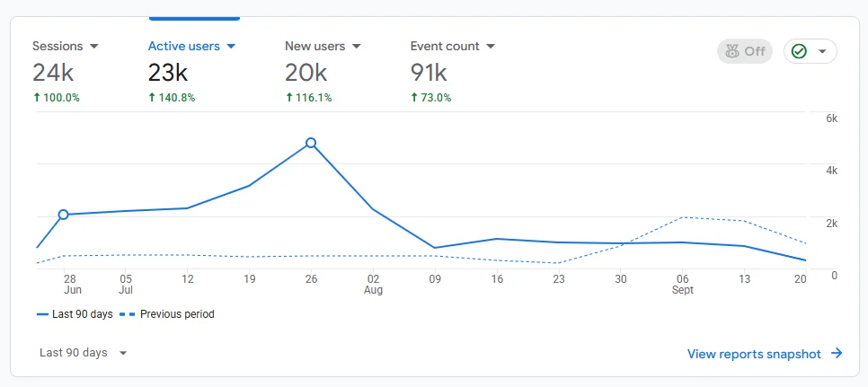Click the Previous period legend entry
This screenshot has height=387, width=868.
click(166, 314)
